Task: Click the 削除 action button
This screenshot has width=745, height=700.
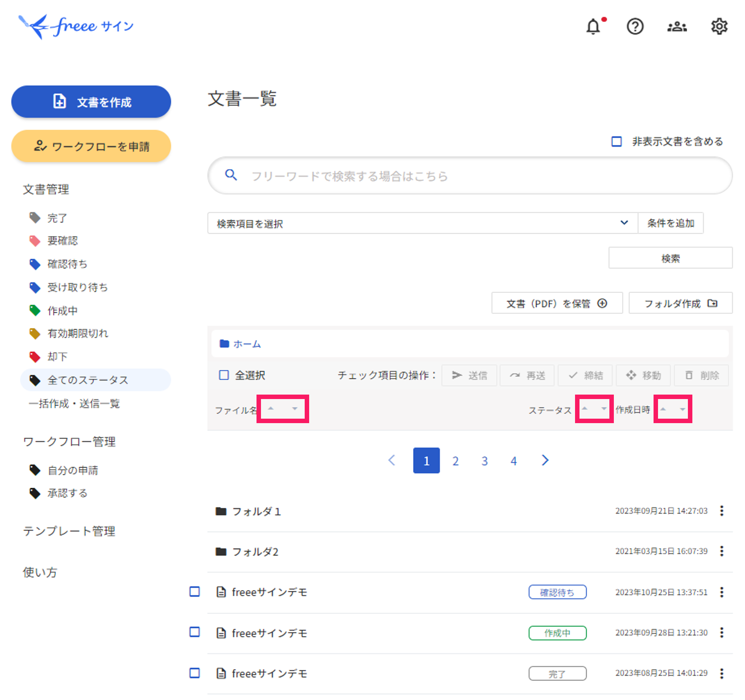Action: click(701, 375)
